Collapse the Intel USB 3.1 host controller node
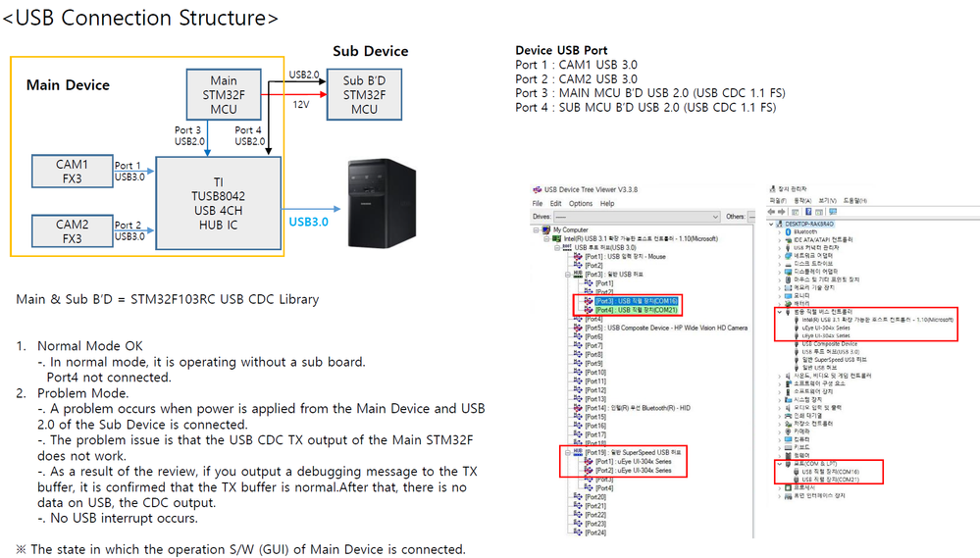Viewport: 980px width, 558px height. [x=546, y=238]
